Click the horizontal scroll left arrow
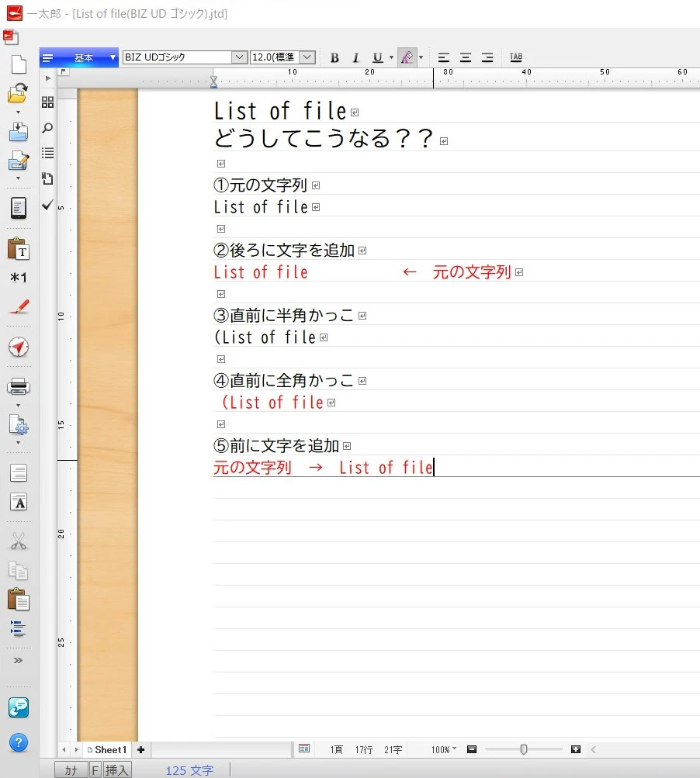The height and width of the screenshot is (778, 700). point(593,749)
